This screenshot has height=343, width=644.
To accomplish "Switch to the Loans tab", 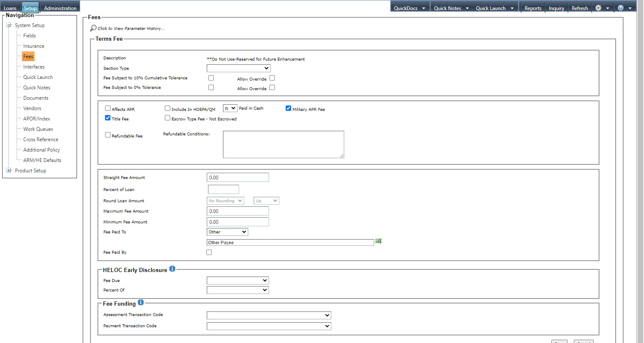I will 10,8.
